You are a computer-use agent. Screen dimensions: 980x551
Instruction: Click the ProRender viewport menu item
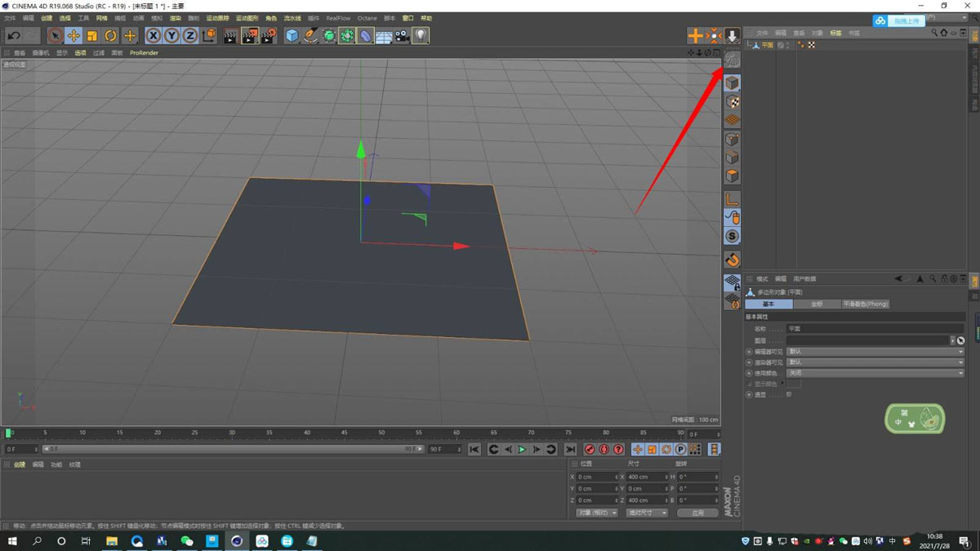pyautogui.click(x=144, y=52)
